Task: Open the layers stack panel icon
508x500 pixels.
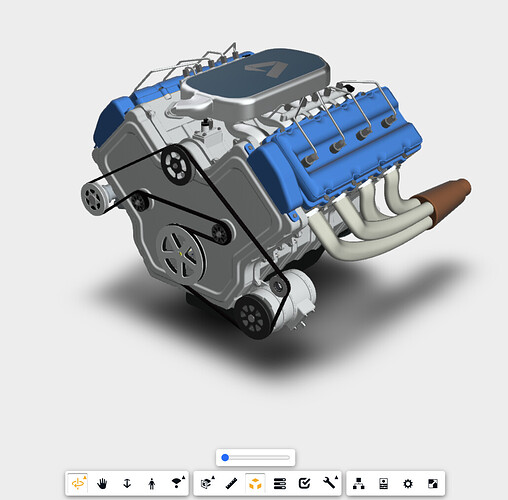Action: coord(280,483)
